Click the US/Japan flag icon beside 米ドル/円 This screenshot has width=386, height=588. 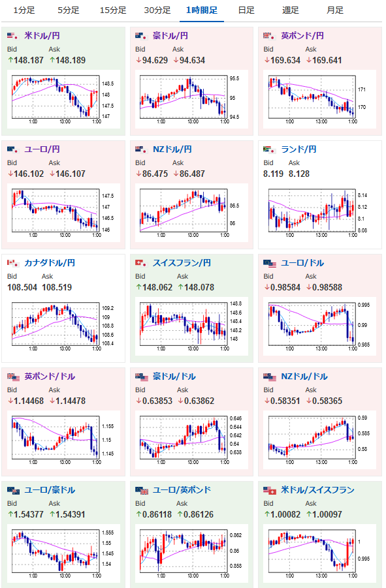point(13,36)
